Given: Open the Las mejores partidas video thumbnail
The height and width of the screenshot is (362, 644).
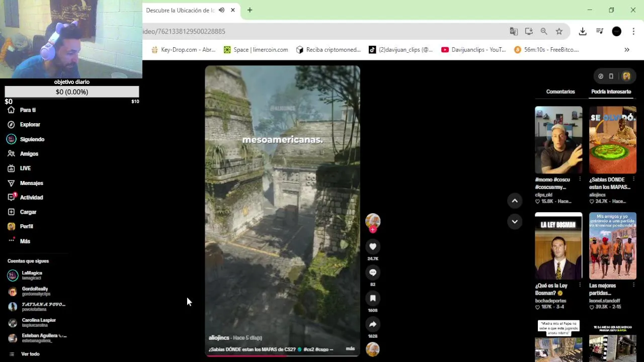Looking at the screenshot, I should tap(613, 246).
